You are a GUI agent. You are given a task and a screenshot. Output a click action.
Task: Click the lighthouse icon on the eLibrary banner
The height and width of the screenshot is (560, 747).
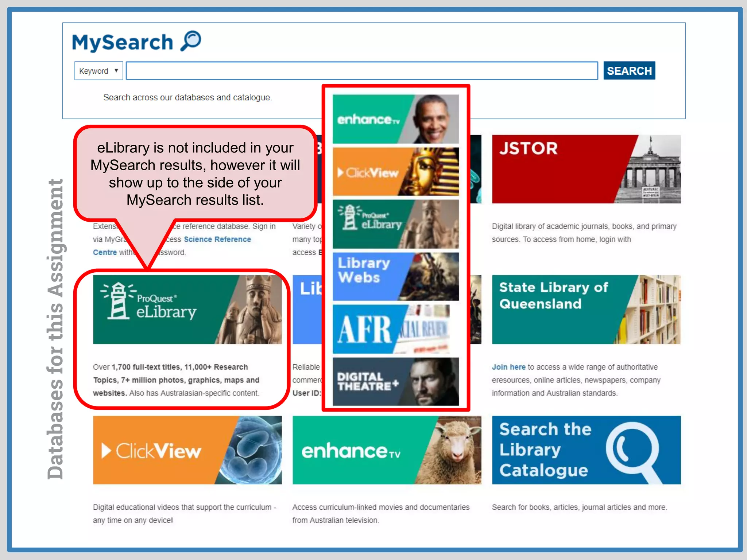pyautogui.click(x=118, y=301)
